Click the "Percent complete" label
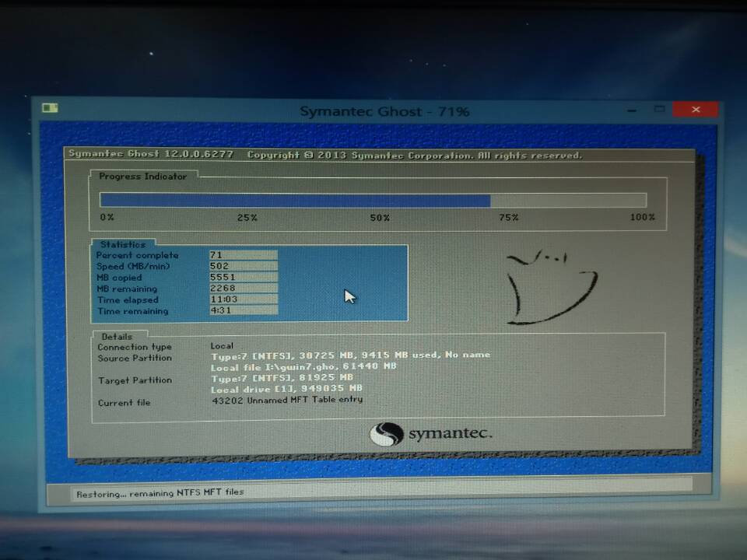Screen dimensions: 747x560 (x=137, y=255)
